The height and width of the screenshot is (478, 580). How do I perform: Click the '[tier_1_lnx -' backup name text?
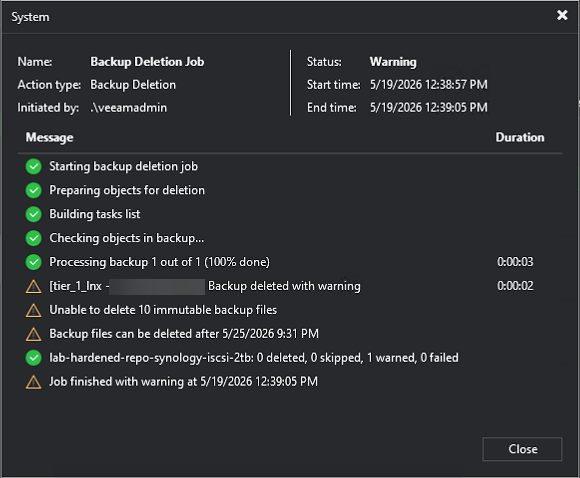[79, 286]
